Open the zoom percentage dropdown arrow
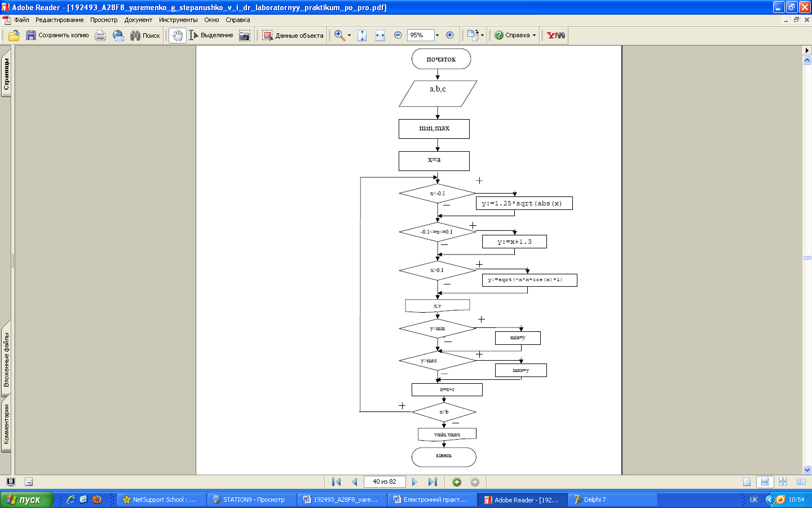Screen dimensions: 812x508 pos(437,35)
